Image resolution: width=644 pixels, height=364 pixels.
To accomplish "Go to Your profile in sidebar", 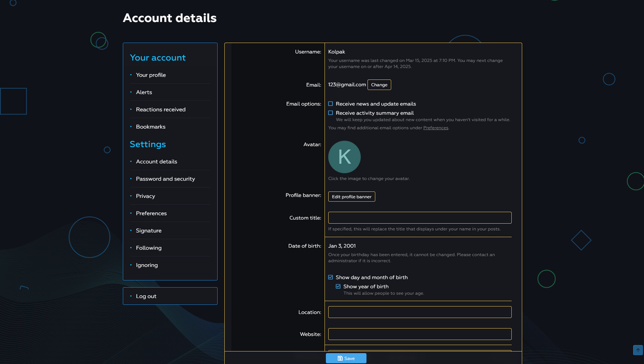I will [150, 75].
